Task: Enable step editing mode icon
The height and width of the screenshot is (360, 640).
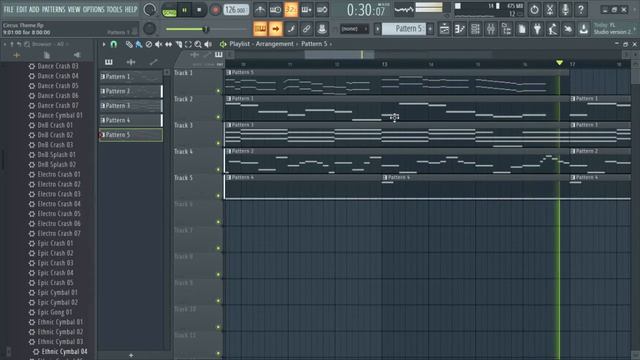Action: 291,29
